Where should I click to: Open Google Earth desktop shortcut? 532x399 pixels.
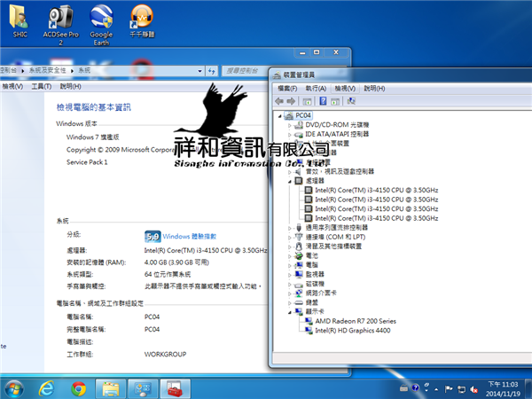(101, 25)
